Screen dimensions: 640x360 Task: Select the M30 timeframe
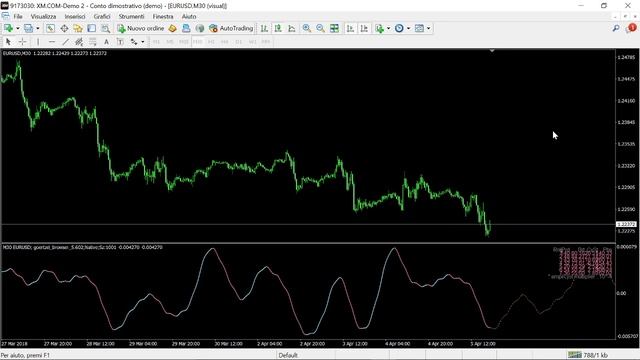click(198, 42)
